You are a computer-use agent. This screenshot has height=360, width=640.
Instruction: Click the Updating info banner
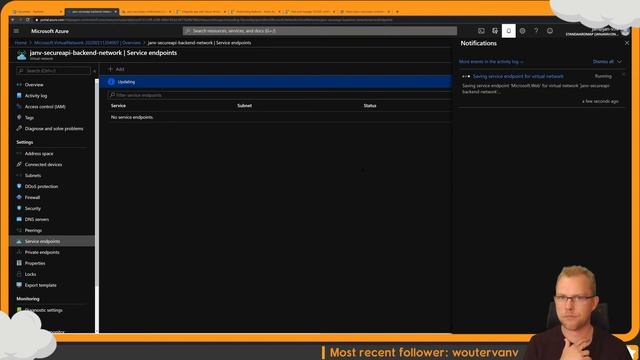[276, 82]
